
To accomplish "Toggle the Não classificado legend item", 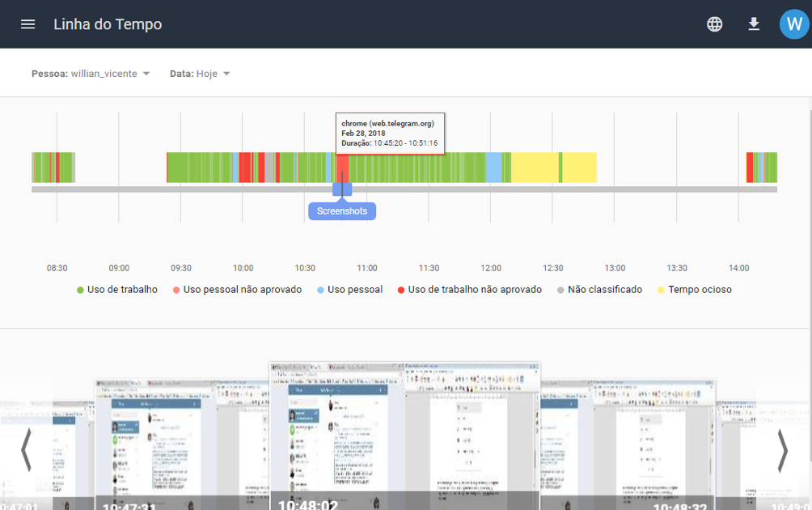I will 599,290.
